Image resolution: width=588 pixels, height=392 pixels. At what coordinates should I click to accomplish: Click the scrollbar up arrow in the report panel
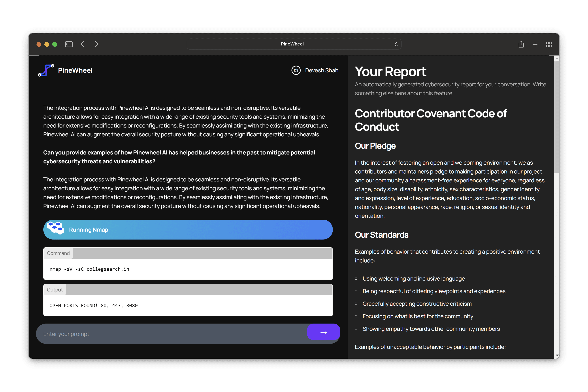557,58
